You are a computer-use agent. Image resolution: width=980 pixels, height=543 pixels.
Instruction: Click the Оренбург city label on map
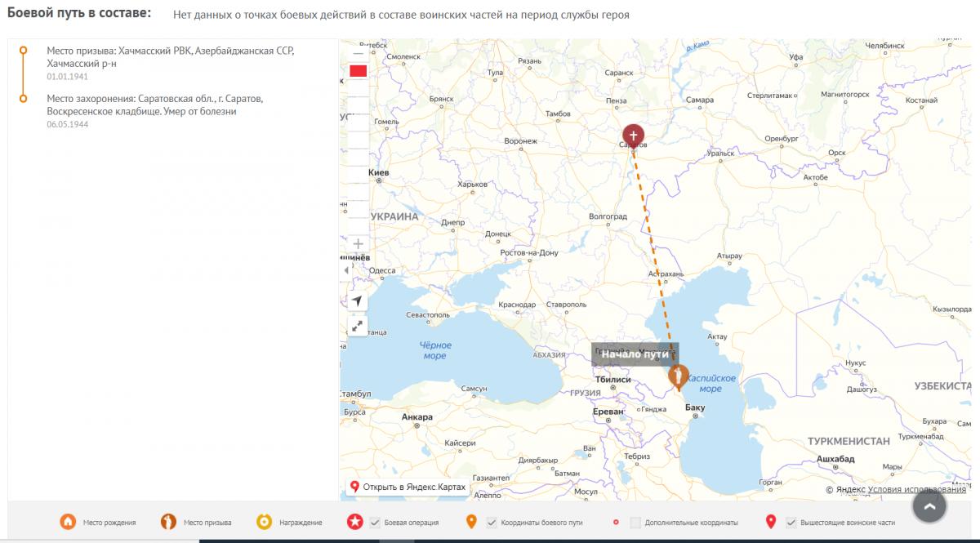782,139
